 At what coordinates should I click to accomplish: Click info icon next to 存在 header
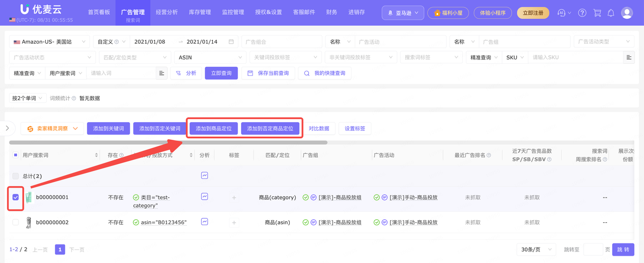tap(121, 155)
